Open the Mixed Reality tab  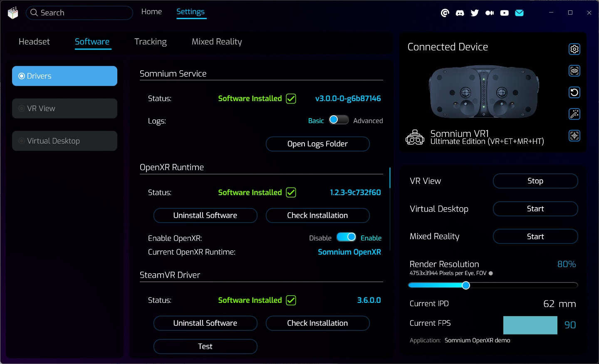click(x=216, y=42)
